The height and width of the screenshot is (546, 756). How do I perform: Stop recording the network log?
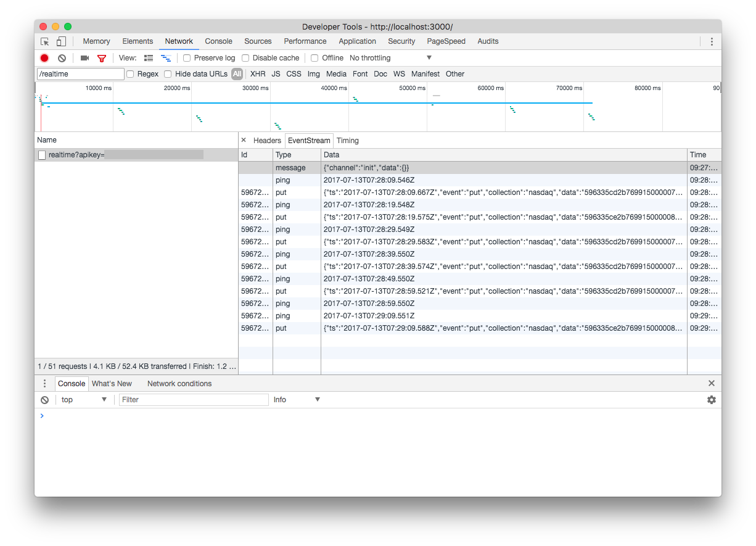click(x=44, y=58)
